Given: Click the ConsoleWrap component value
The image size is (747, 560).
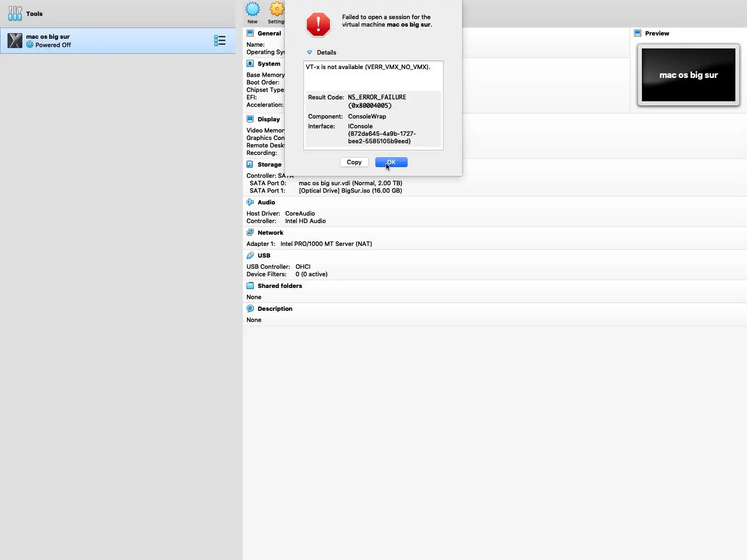Looking at the screenshot, I should click(367, 116).
